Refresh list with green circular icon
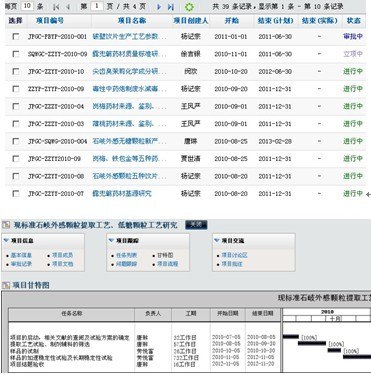 point(189,7)
